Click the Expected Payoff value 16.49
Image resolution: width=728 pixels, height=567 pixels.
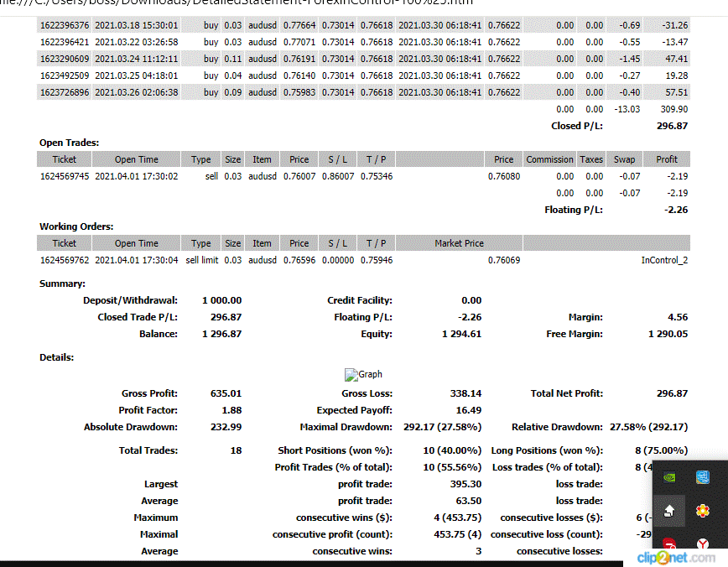click(x=469, y=410)
